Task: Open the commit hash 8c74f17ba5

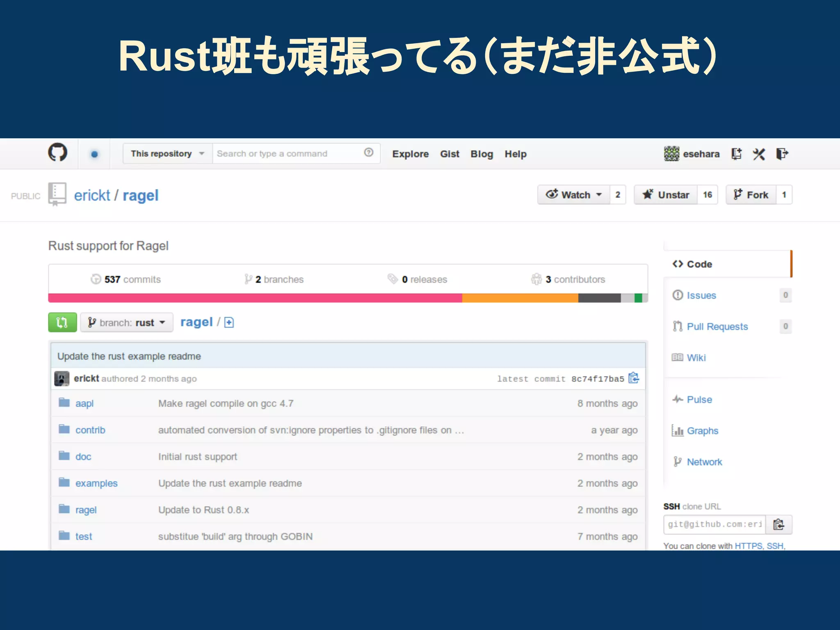Action: point(598,379)
